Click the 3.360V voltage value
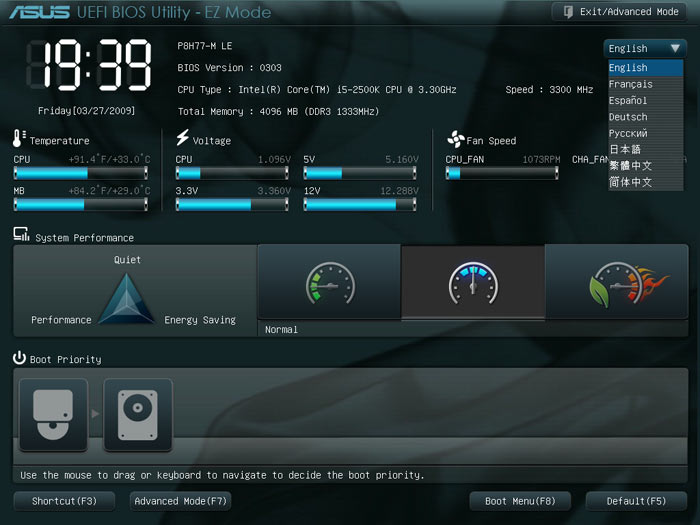The width and height of the screenshot is (700, 525). point(274,191)
